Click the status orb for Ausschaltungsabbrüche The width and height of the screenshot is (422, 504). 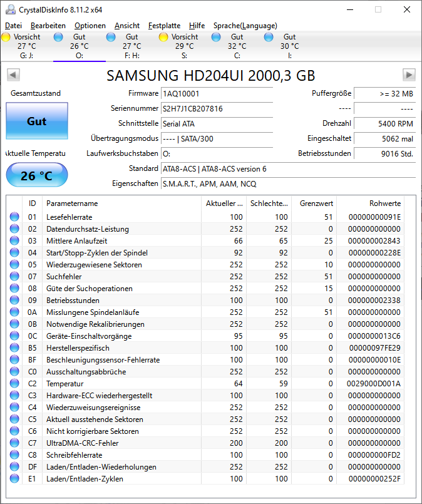click(x=14, y=371)
